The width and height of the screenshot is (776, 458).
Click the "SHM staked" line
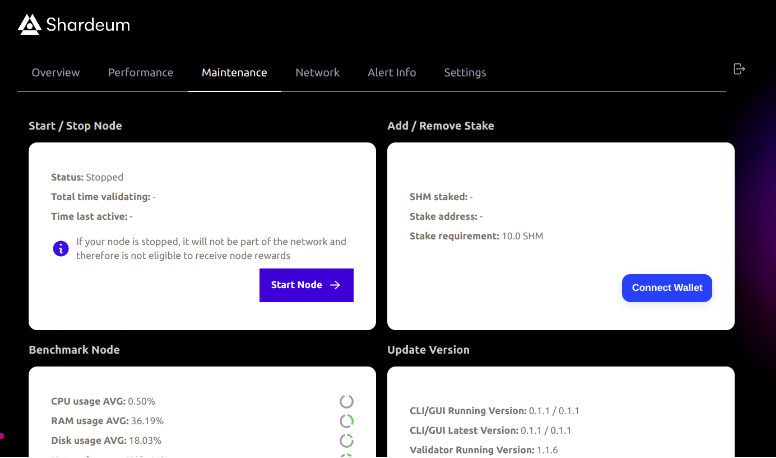(x=441, y=197)
